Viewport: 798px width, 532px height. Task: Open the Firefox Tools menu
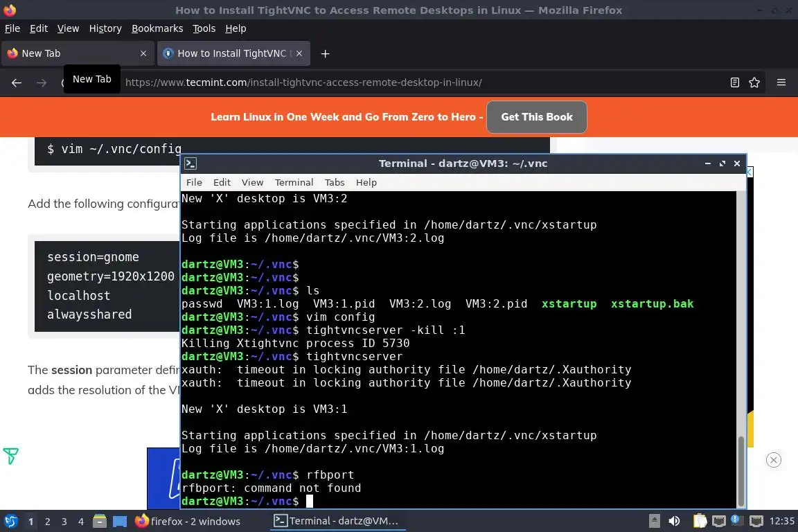point(204,28)
